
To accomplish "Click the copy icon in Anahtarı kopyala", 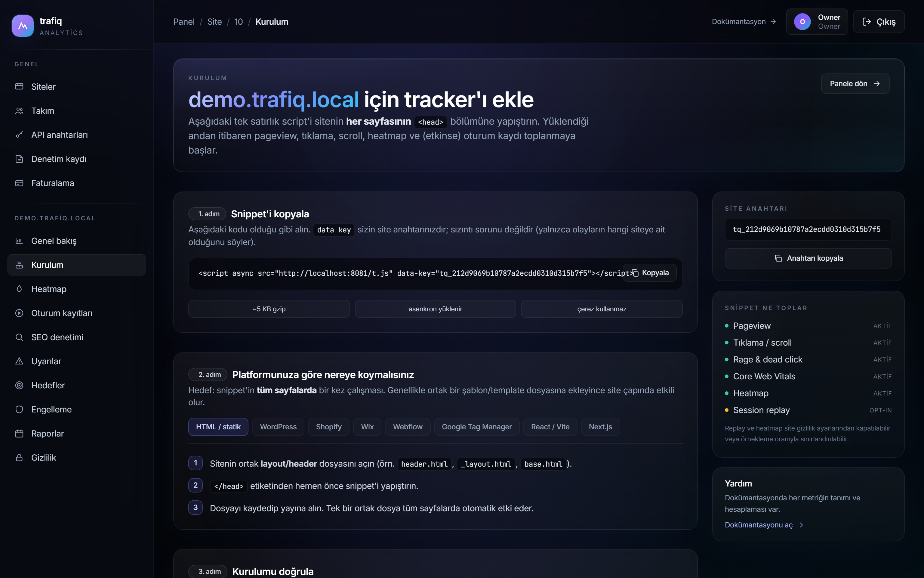I will tap(778, 258).
